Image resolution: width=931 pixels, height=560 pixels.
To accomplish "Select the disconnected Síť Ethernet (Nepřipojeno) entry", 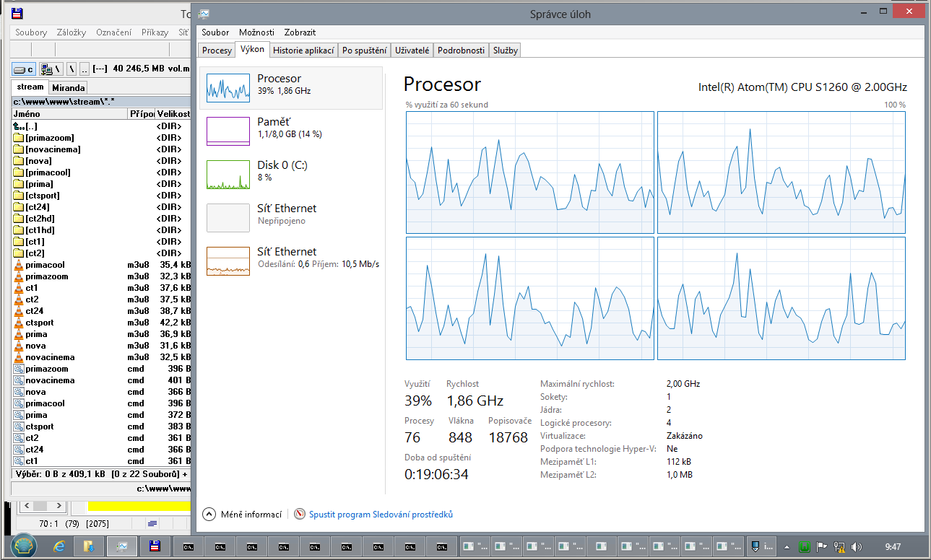I will click(290, 217).
